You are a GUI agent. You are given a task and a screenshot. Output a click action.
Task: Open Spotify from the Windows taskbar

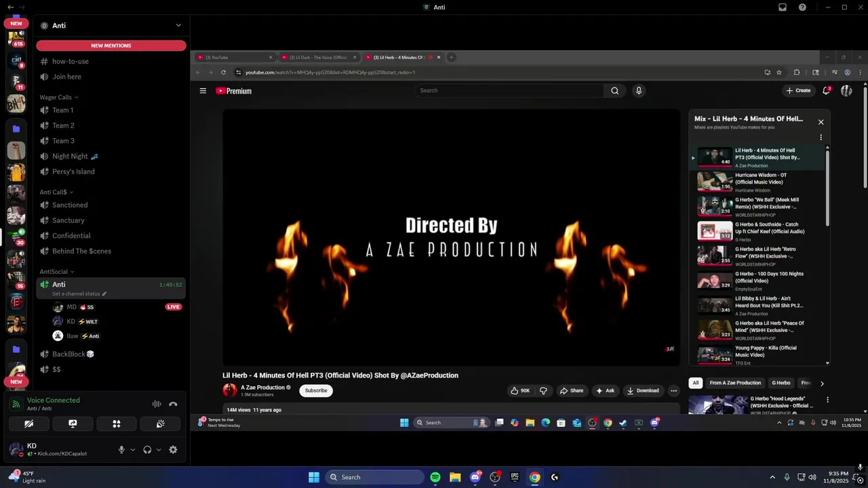435,477
